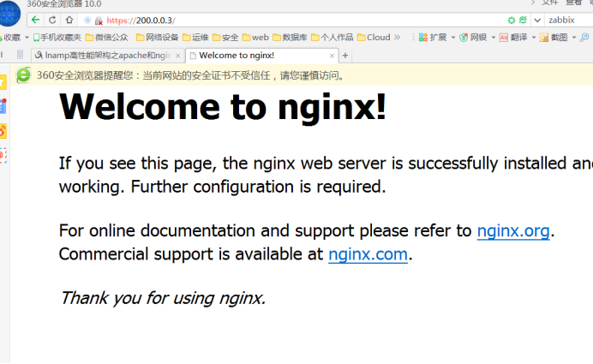Follow the nginx.com link
This screenshot has width=593, height=364.
(x=368, y=254)
